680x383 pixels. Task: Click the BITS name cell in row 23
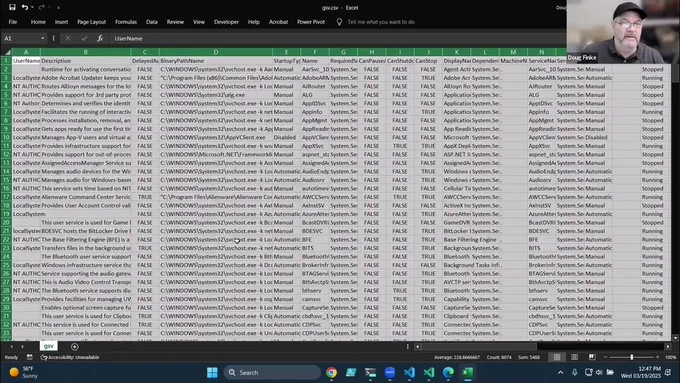(x=315, y=248)
